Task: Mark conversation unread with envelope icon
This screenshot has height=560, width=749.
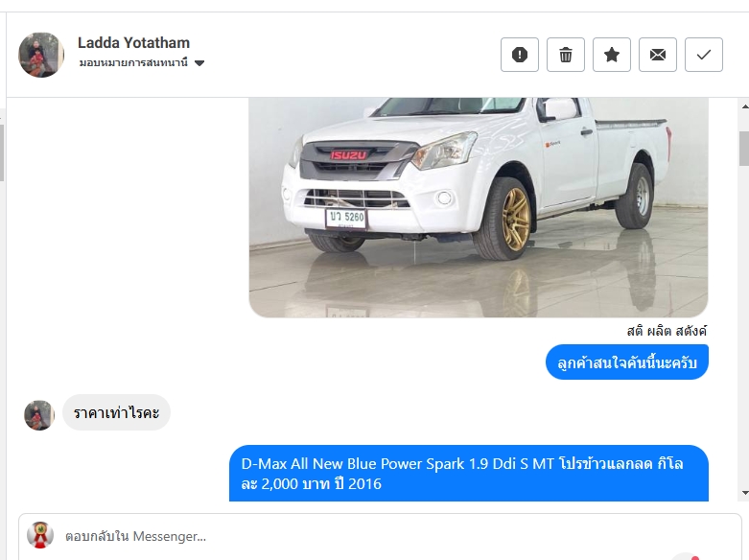Action: [658, 55]
